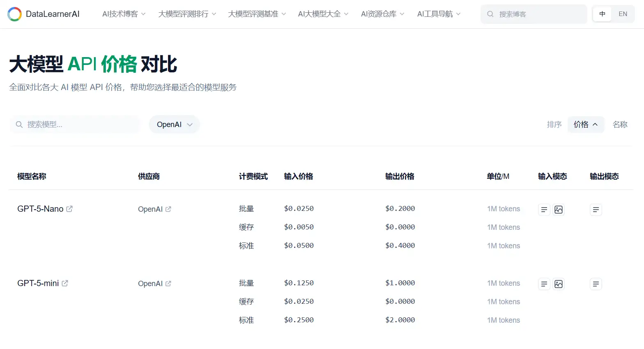Screen dimensions: 644x349
Task: Open the OpenAI provider filter dropdown
Action: coord(175,125)
